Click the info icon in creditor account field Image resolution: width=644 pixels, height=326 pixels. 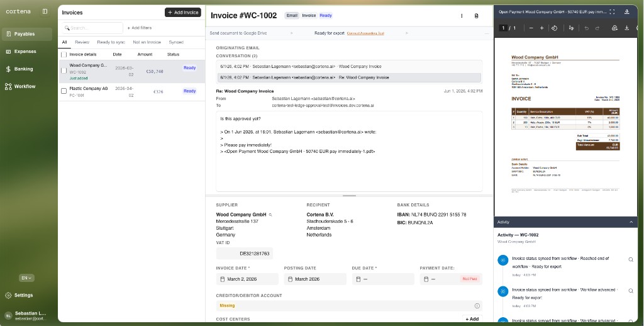coord(477,306)
